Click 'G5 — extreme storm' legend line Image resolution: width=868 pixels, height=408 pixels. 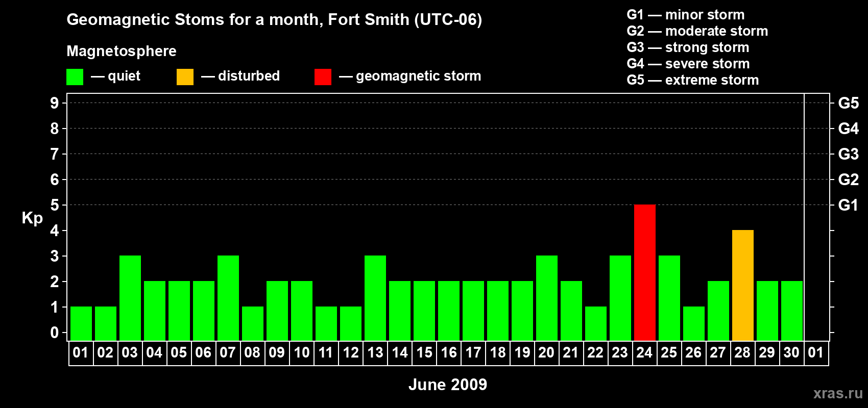(693, 80)
